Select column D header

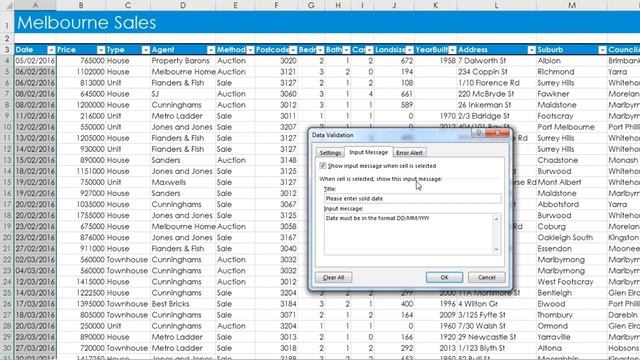[183, 5]
